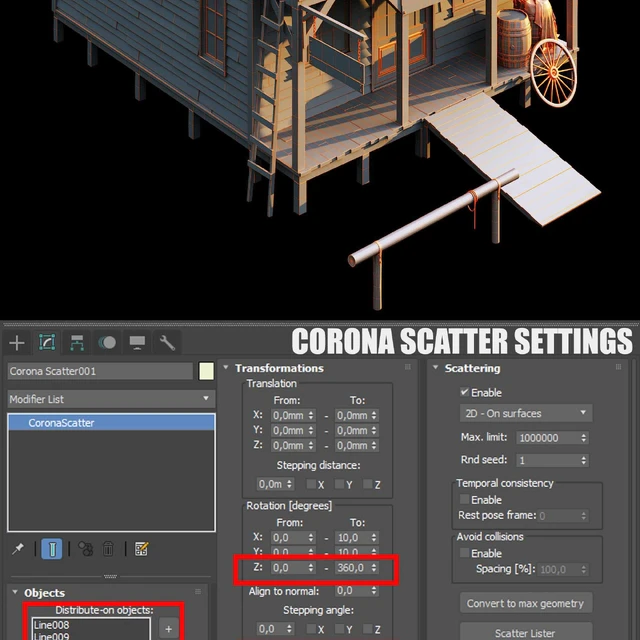Add a distribute-on object with plus button

pos(169,629)
